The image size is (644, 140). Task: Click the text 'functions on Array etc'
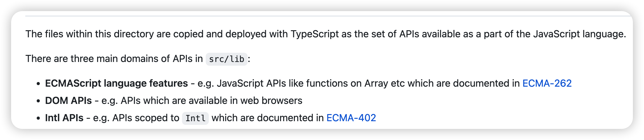point(355,83)
